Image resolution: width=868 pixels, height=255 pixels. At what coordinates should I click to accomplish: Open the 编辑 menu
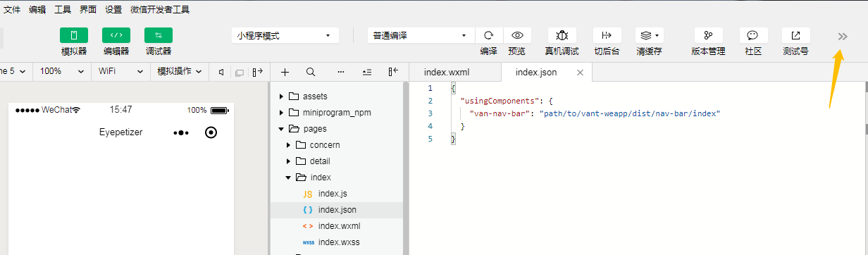coord(37,10)
